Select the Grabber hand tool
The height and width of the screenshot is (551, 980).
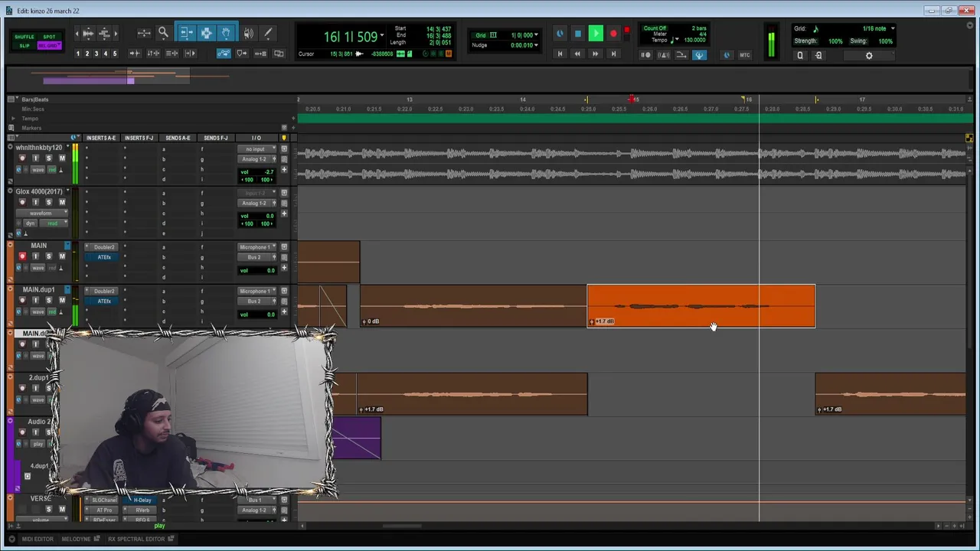[x=226, y=33]
